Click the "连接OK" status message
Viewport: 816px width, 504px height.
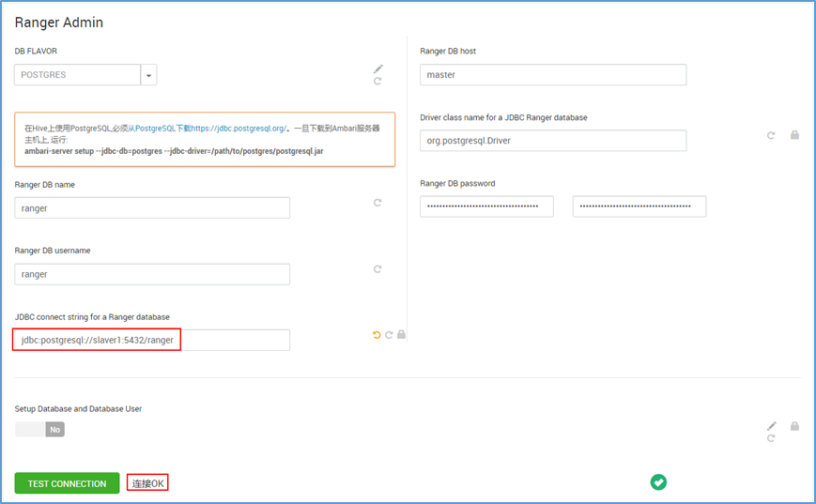tap(147, 483)
